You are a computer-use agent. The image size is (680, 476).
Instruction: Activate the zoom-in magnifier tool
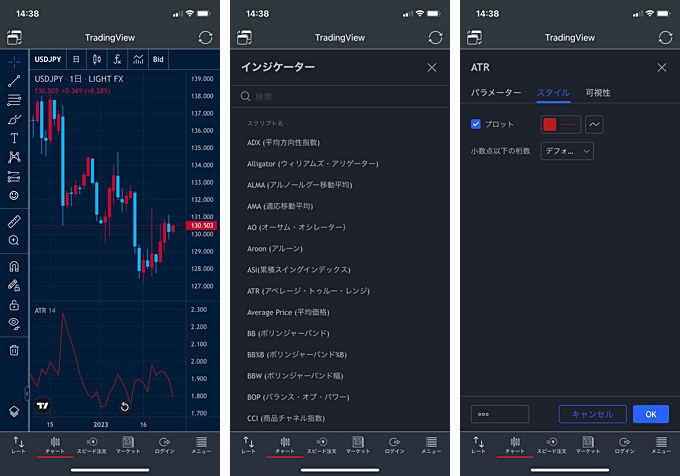pyautogui.click(x=14, y=240)
